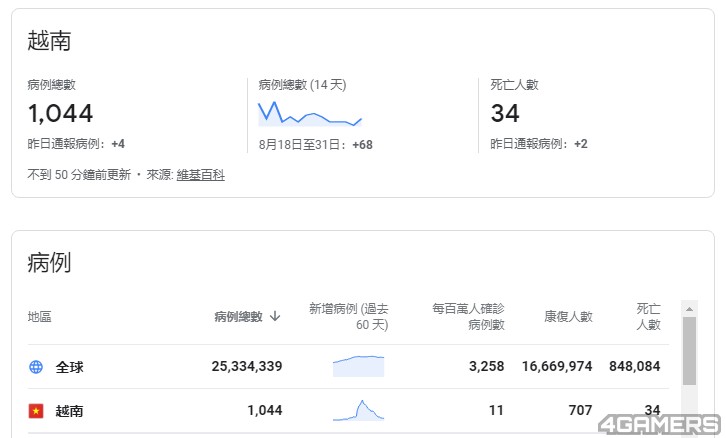The height and width of the screenshot is (438, 726).
Task: Click the large 1,044 total cases figure
Action: point(60,113)
